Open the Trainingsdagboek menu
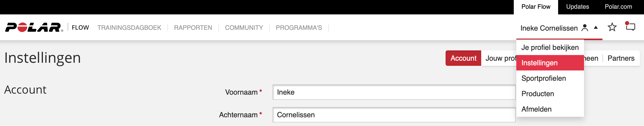 coord(129,28)
